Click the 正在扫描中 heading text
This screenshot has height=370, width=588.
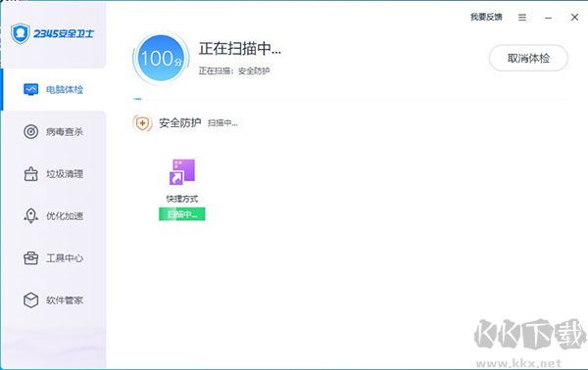coord(240,49)
